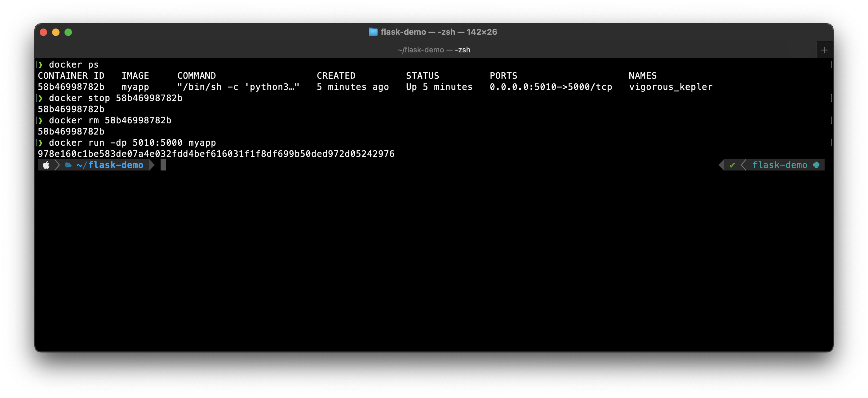This screenshot has width=868, height=398.
Task: Click the green checkmark status icon
Action: coord(732,165)
